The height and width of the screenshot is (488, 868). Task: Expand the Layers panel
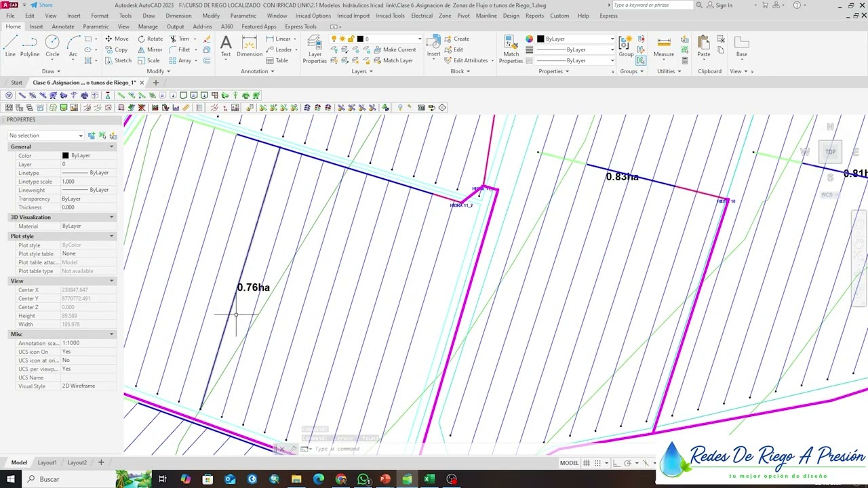click(x=362, y=71)
